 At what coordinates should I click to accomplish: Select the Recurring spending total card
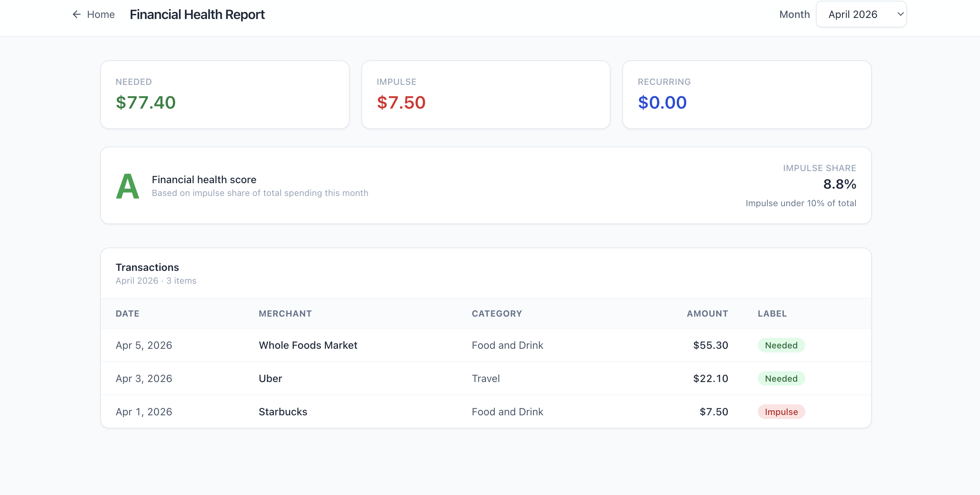pos(747,94)
